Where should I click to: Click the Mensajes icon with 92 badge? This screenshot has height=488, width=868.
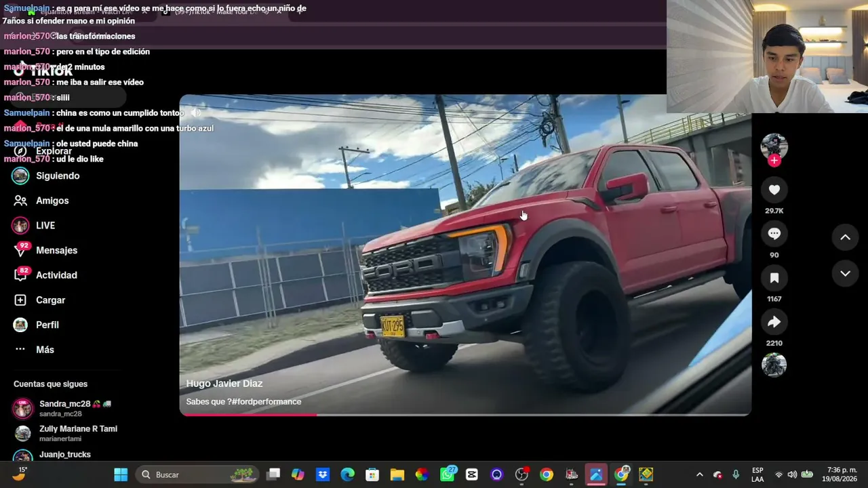click(21, 249)
